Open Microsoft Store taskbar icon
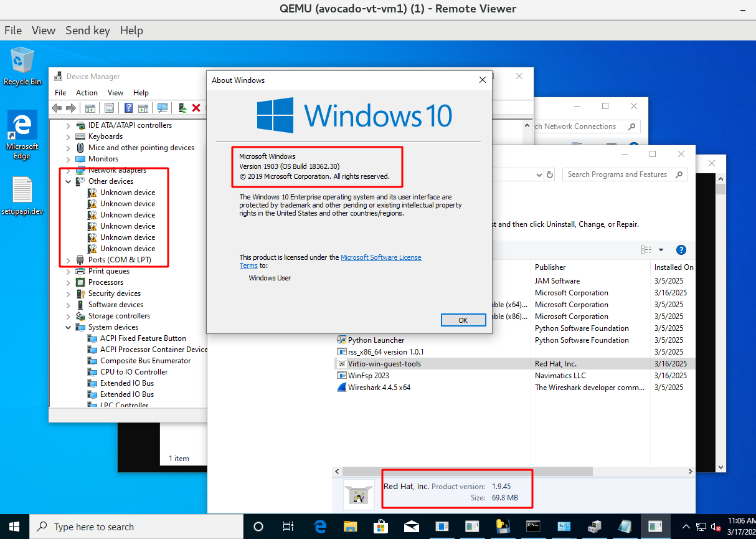756x539 pixels. point(381,527)
